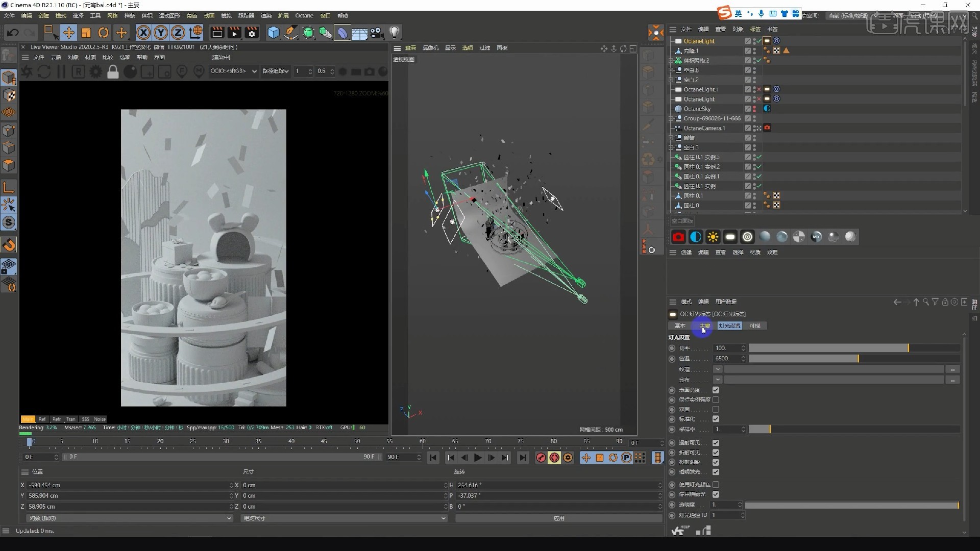The height and width of the screenshot is (551, 980).
Task: Toggle the normalize checkbox
Action: coord(716,419)
